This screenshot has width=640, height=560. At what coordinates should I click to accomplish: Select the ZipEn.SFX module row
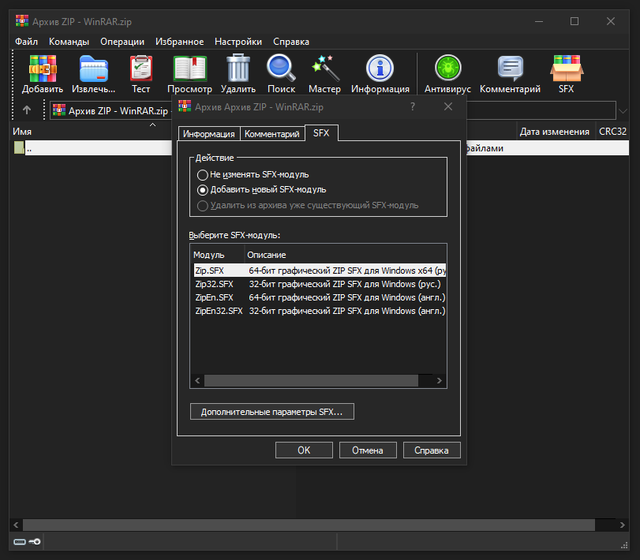(x=320, y=298)
